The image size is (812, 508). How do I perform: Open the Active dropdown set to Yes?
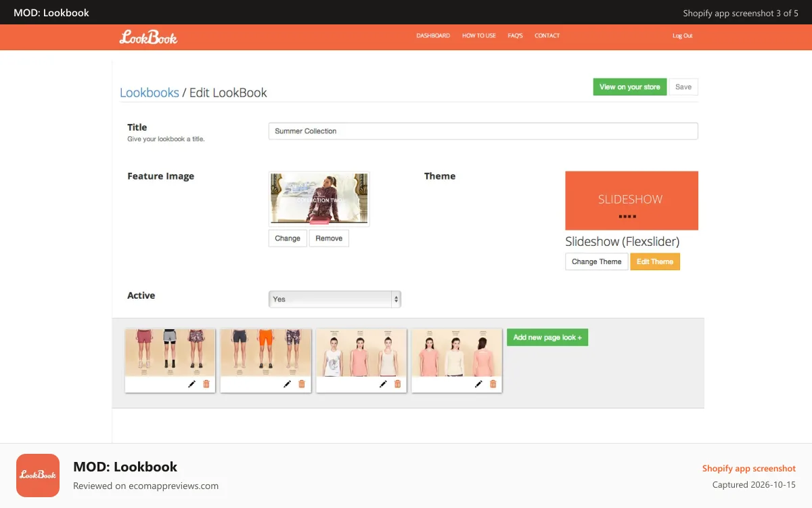click(x=335, y=299)
